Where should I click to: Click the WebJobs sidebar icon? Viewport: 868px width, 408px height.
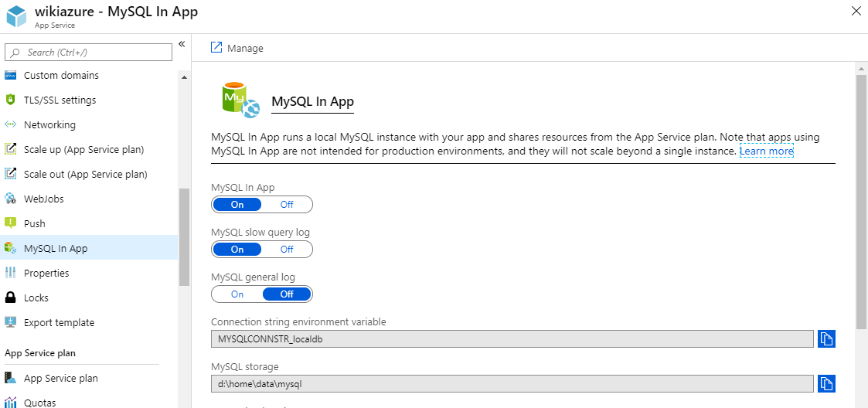11,199
